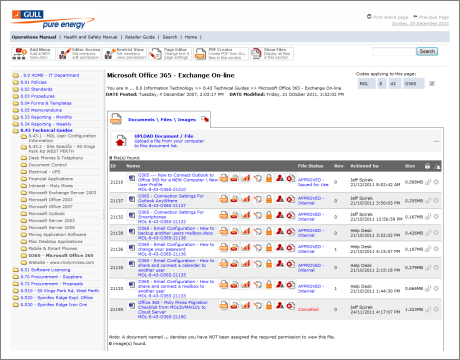Click the red envelope icon in row 21132
The height and width of the screenshot is (360, 460).
235,215
